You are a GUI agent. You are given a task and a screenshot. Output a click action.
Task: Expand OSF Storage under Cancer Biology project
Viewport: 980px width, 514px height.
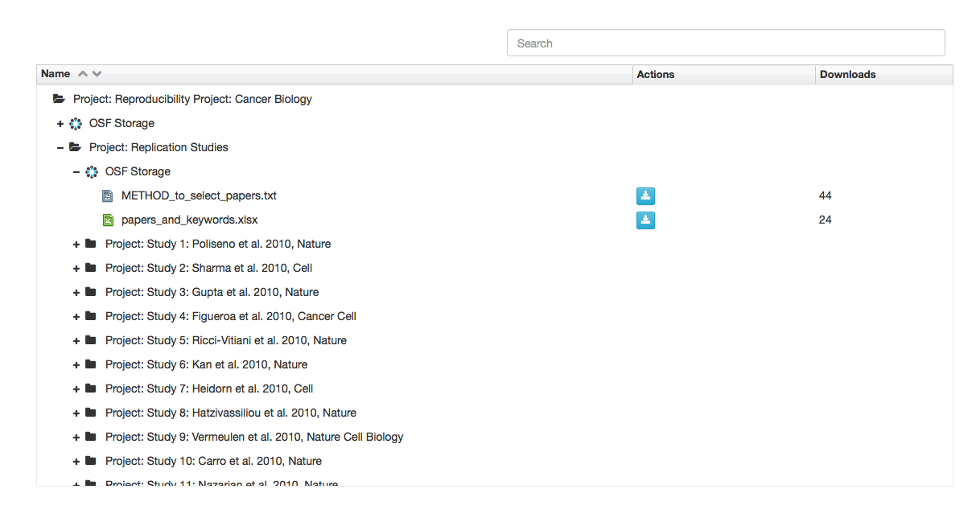pos(60,123)
